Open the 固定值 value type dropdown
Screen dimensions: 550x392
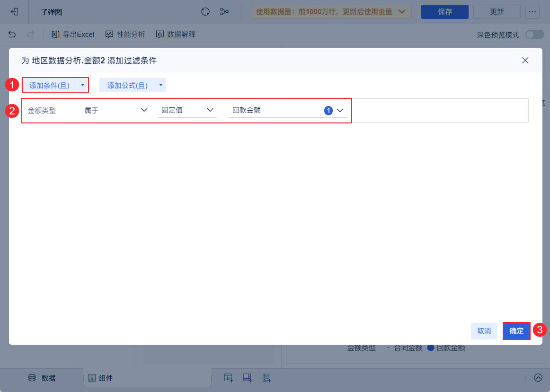pos(187,110)
